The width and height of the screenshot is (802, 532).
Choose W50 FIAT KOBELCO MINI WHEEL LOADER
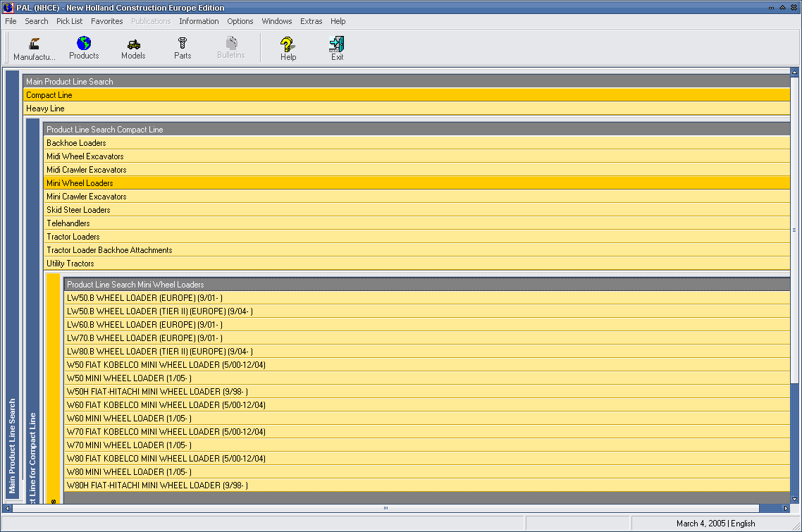427,365
